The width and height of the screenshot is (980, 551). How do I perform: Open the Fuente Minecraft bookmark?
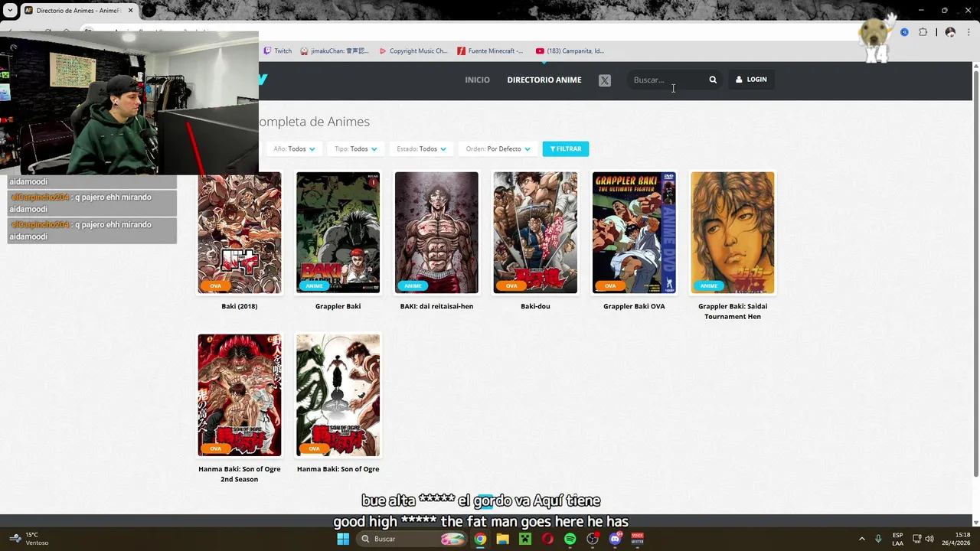click(490, 51)
